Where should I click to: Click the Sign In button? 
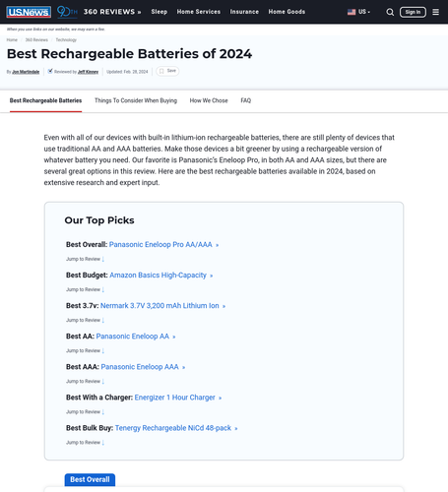coord(413,12)
